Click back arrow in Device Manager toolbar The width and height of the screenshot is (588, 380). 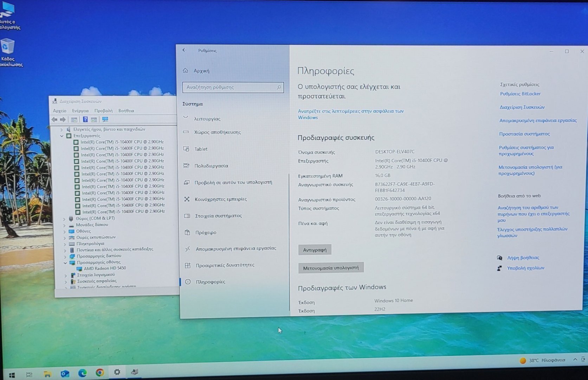[54, 120]
